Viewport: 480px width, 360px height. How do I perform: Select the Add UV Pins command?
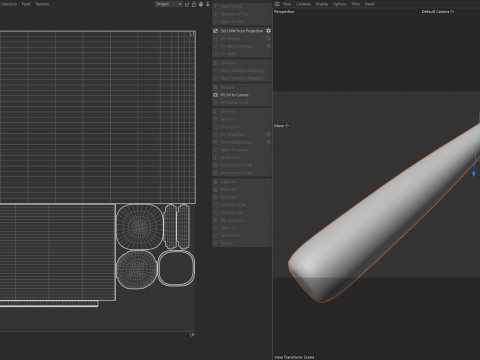point(242,7)
